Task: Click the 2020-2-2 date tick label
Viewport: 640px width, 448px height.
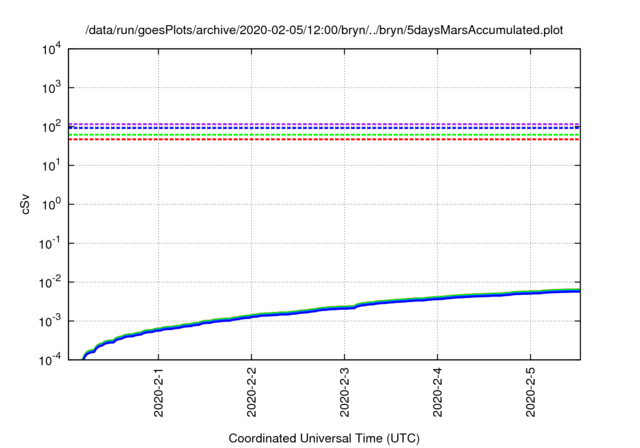Action: 251,393
